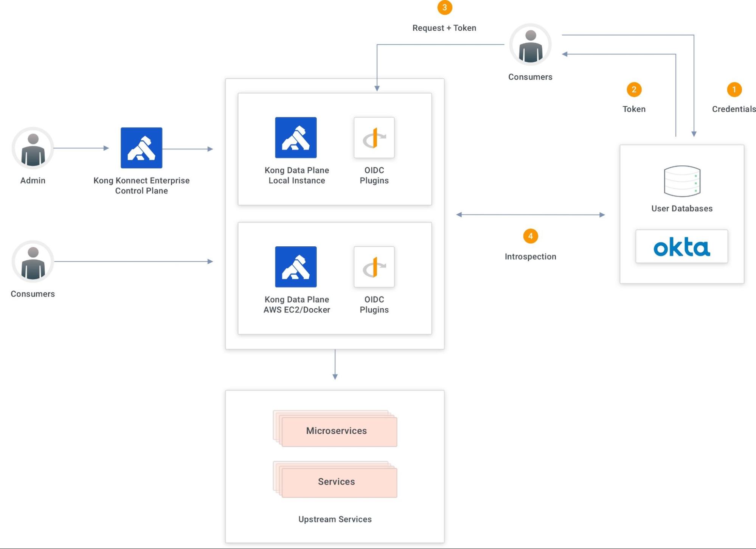The width and height of the screenshot is (756, 549).
Task: Click orange step 4 Introspection badge
Action: [x=530, y=236]
